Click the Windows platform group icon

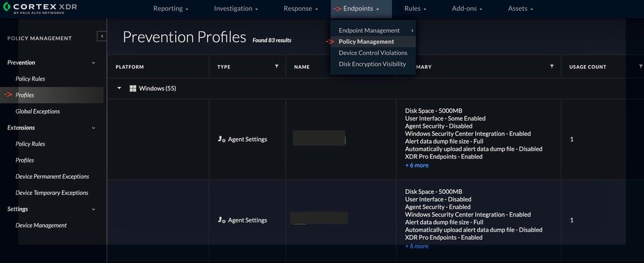tap(133, 88)
